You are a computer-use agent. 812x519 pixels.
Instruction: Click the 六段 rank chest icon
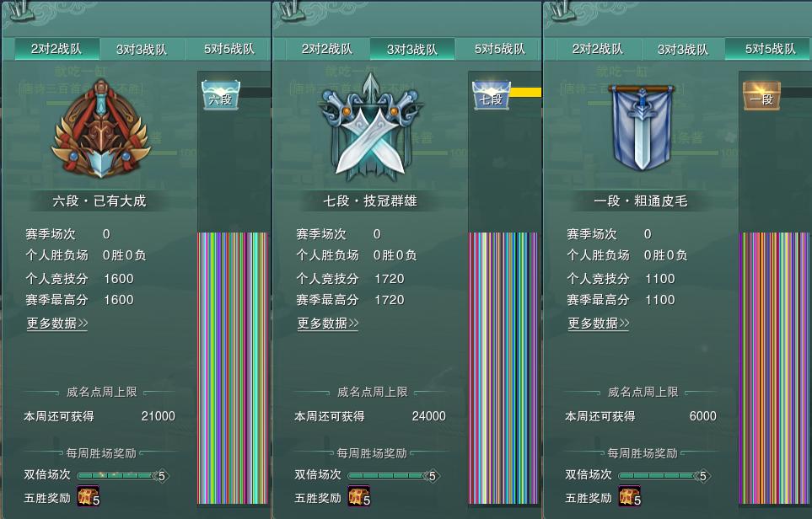click(221, 95)
